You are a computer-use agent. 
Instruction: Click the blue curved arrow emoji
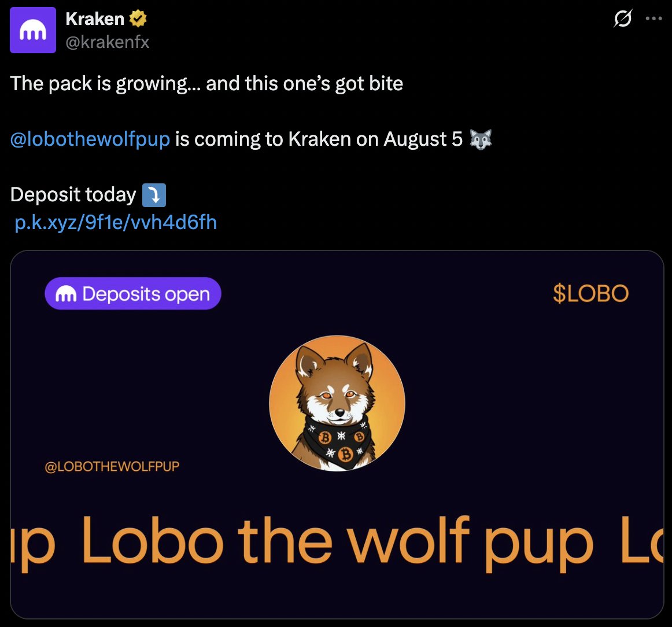154,195
